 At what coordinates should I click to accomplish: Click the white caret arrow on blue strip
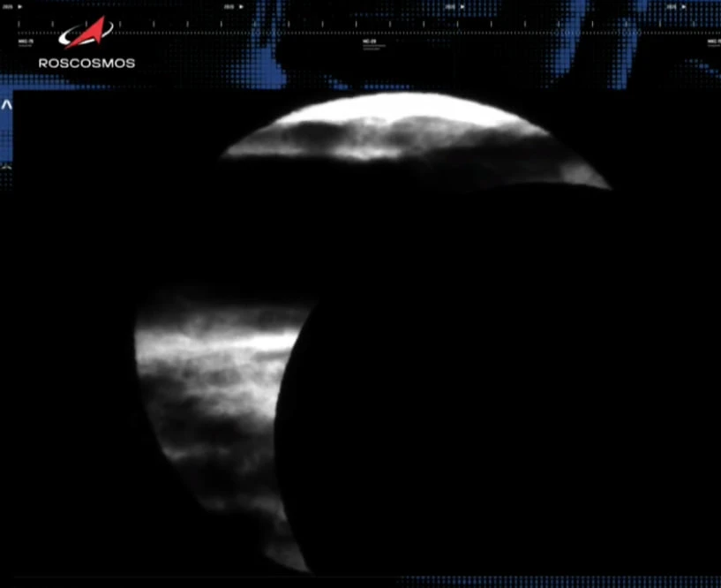(x=6, y=105)
